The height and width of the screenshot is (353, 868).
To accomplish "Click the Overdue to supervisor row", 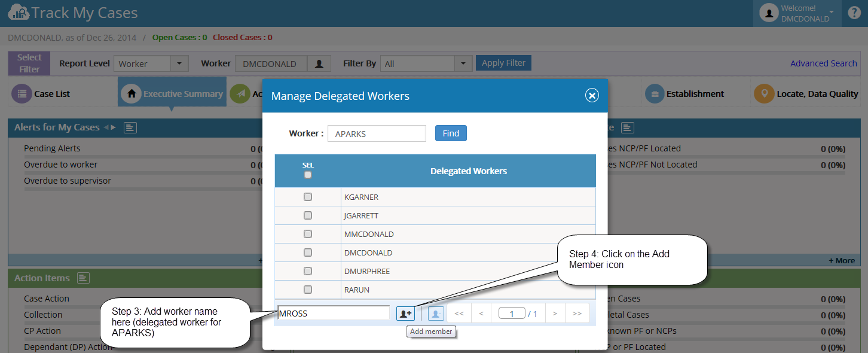I will click(68, 181).
